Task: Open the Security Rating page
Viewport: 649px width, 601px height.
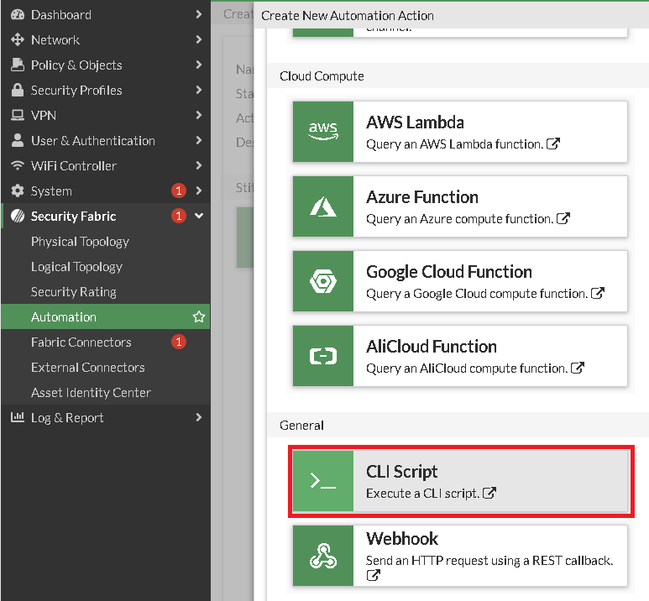Action: (74, 292)
